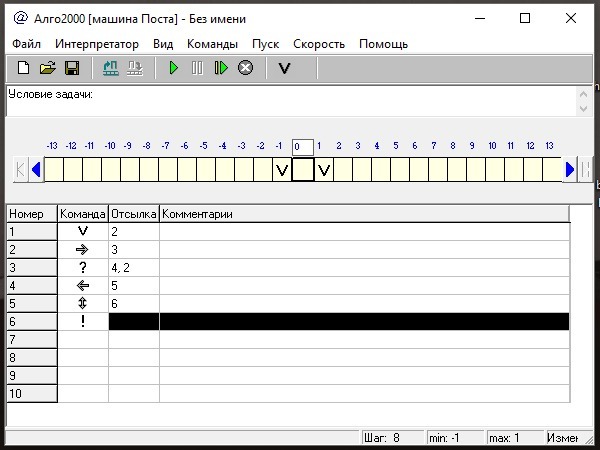Open the Команды menu

tap(212, 44)
